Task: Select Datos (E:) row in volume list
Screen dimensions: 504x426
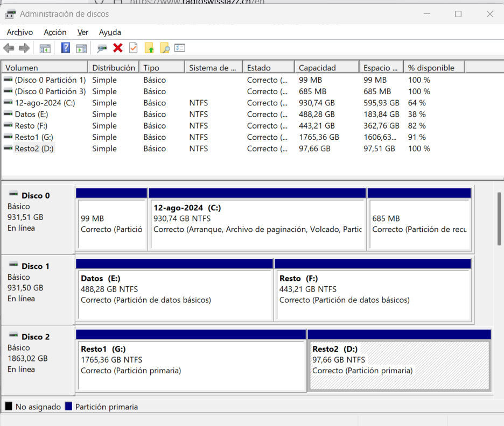Action: 31,115
